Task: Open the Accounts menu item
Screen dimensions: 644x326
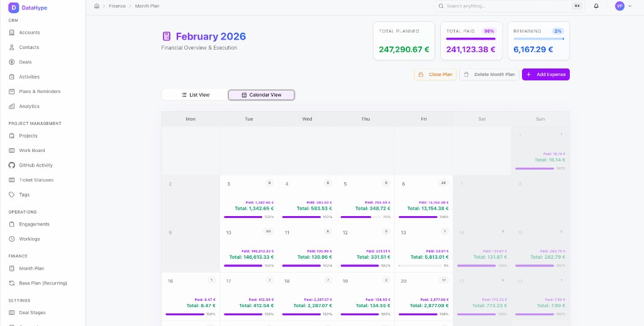Action: tap(43, 33)
